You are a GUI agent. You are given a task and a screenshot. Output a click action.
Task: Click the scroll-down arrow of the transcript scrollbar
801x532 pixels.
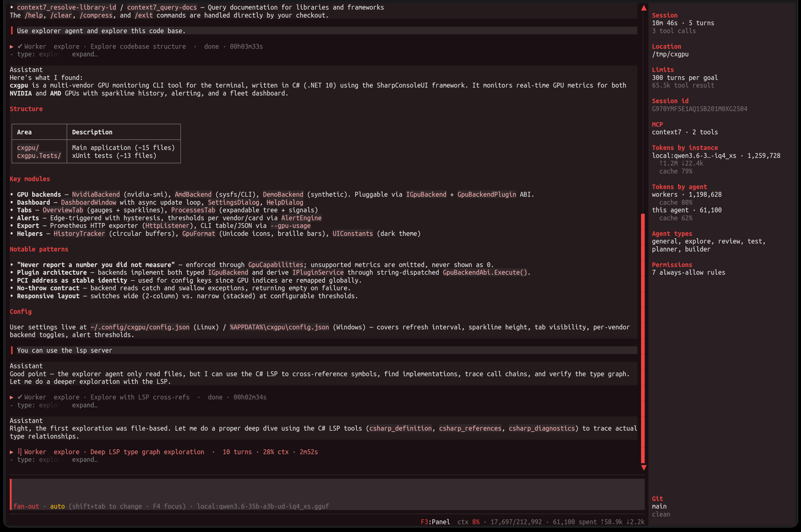(644, 467)
